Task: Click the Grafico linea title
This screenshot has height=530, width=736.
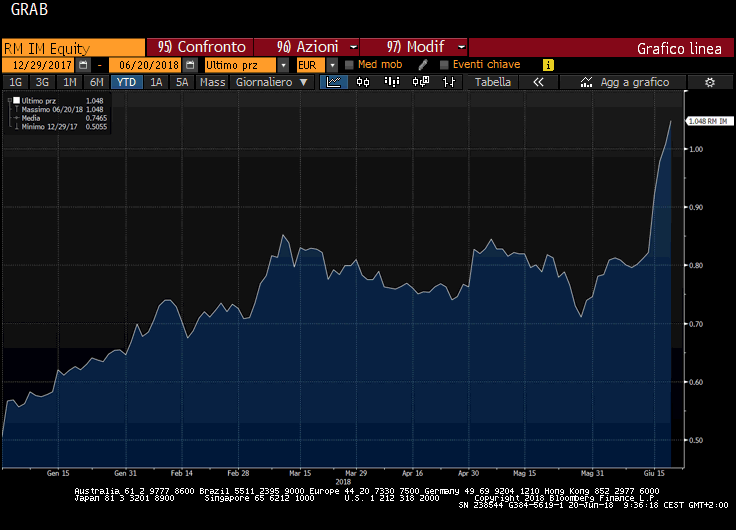Action: tap(679, 48)
